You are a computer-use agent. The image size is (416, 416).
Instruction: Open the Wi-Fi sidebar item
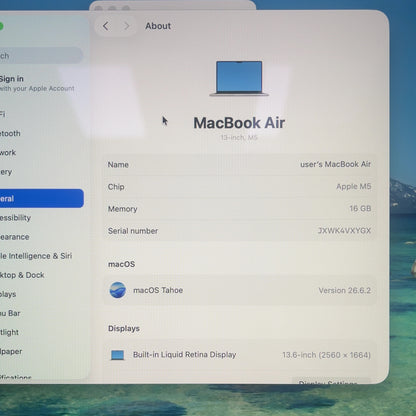tap(3, 114)
